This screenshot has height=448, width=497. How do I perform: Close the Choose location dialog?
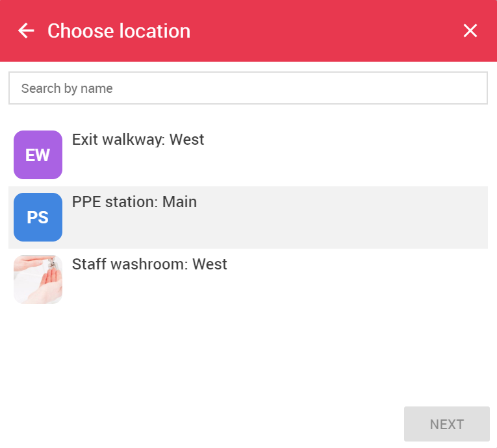click(x=470, y=31)
